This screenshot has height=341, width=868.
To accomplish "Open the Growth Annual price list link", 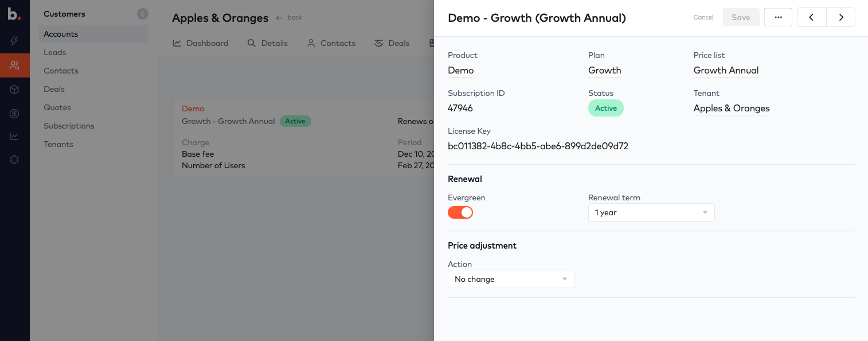I will pos(726,71).
